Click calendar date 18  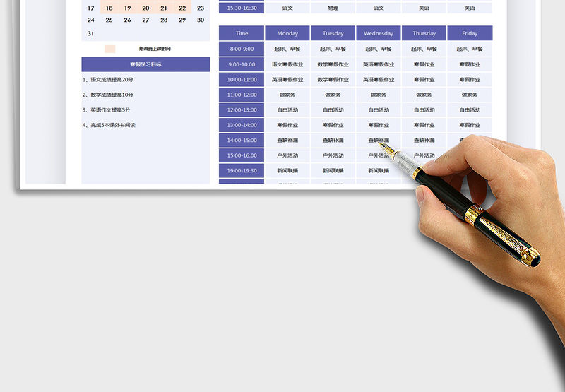tap(109, 8)
